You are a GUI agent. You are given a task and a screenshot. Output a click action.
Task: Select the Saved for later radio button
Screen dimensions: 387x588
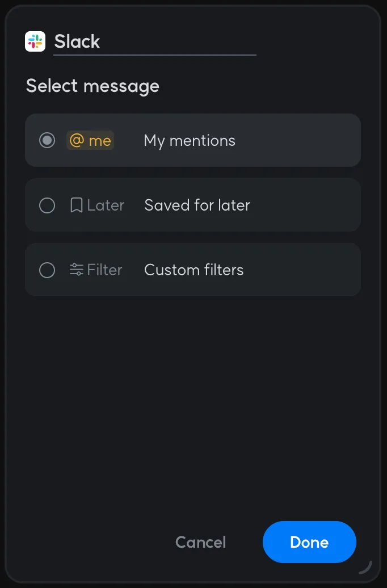pyautogui.click(x=47, y=205)
